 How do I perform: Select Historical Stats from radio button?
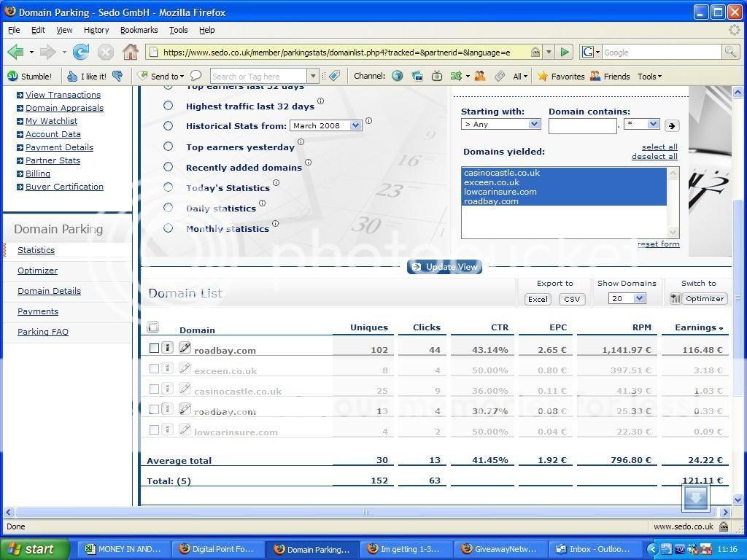[x=169, y=125]
